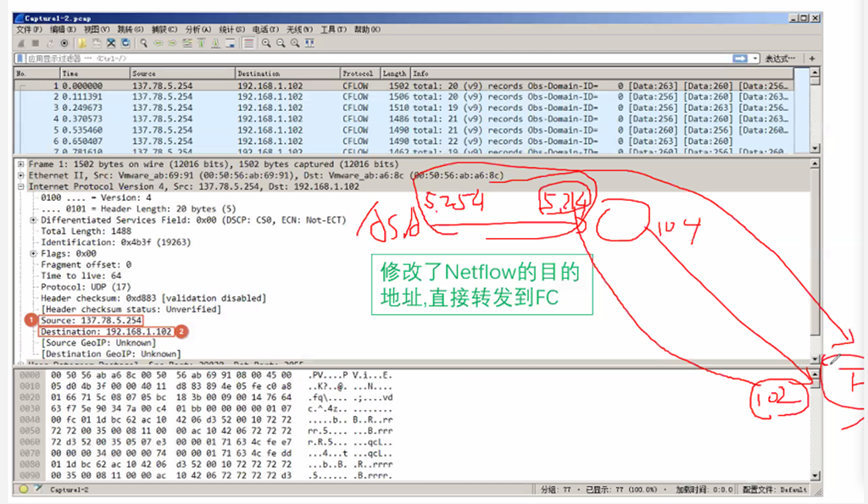
Task: Close this capture file with the X icon
Action: click(111, 43)
